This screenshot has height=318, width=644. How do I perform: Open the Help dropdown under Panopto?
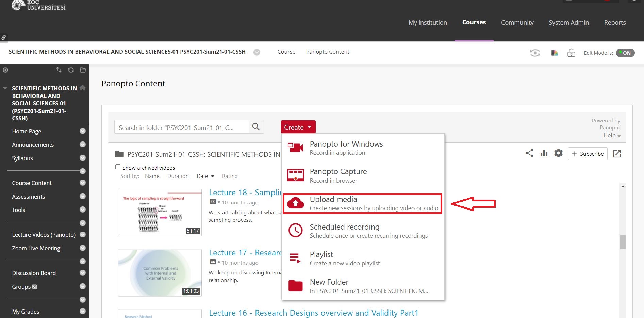612,135
